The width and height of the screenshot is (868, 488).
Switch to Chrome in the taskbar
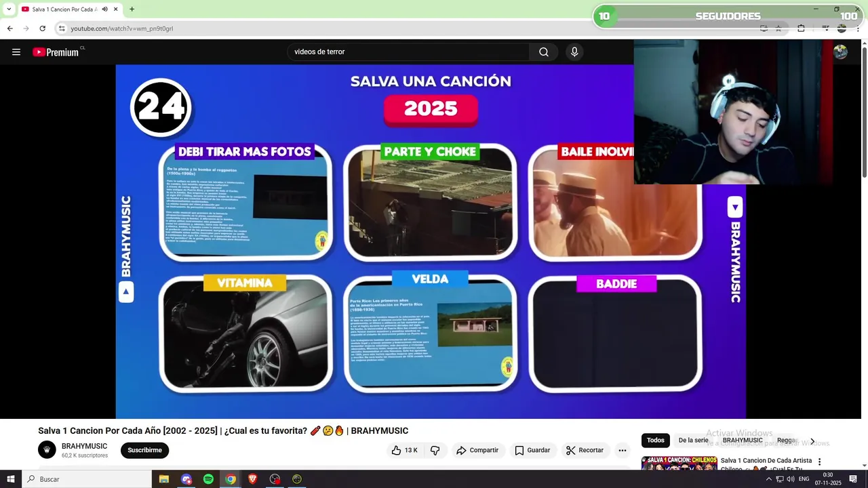231,479
